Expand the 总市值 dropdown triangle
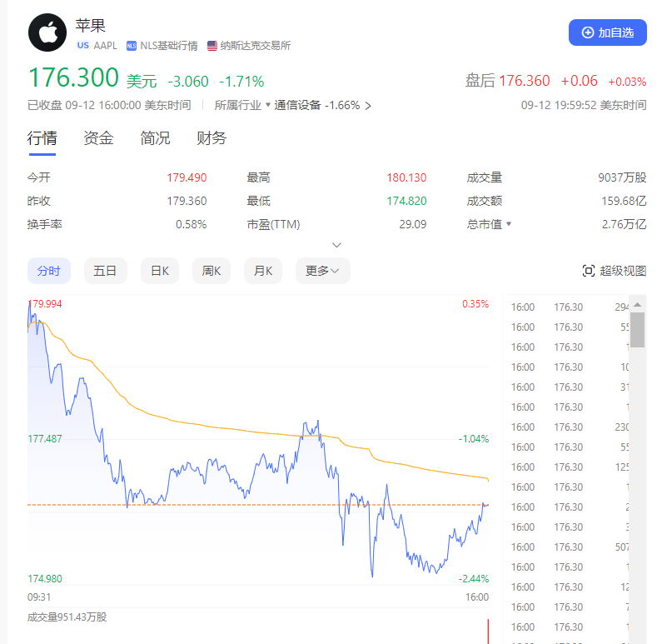 point(509,224)
